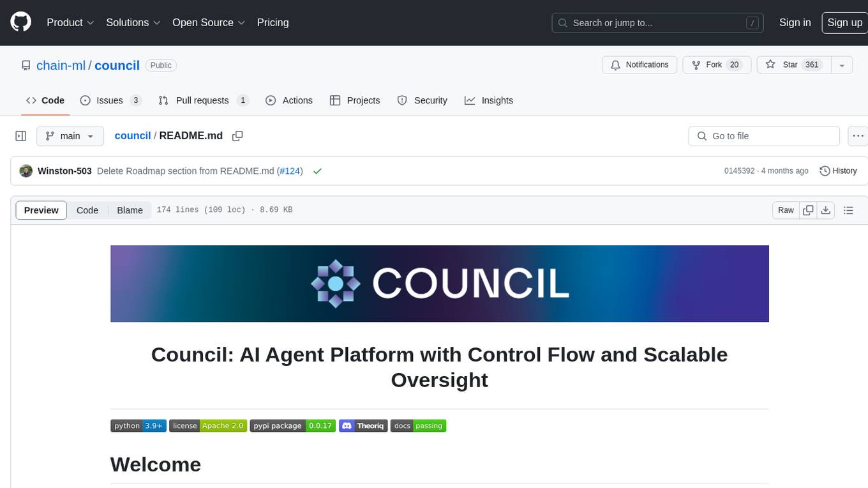The width and height of the screenshot is (868, 488).
Task: Open the Security tab
Action: click(x=422, y=100)
